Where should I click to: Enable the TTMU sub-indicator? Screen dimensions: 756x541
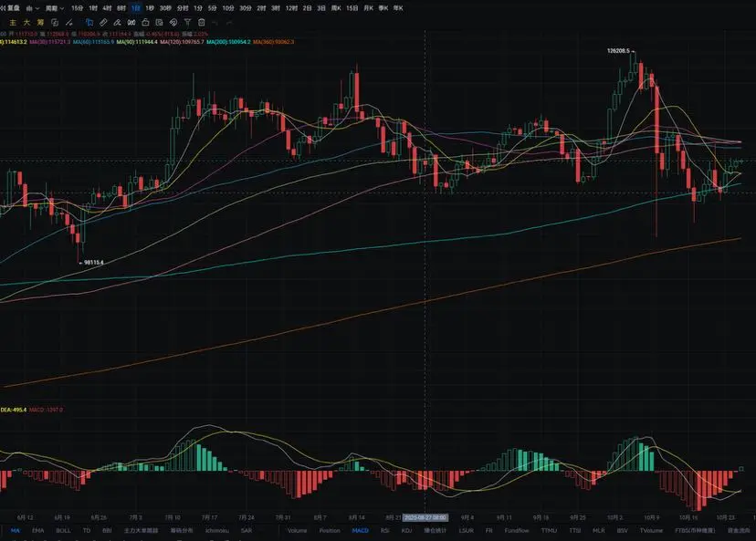pyautogui.click(x=549, y=530)
